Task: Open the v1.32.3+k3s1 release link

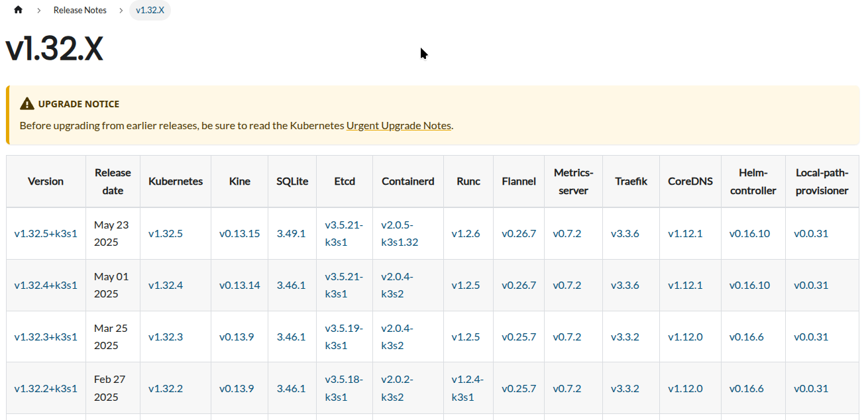Action: click(46, 337)
